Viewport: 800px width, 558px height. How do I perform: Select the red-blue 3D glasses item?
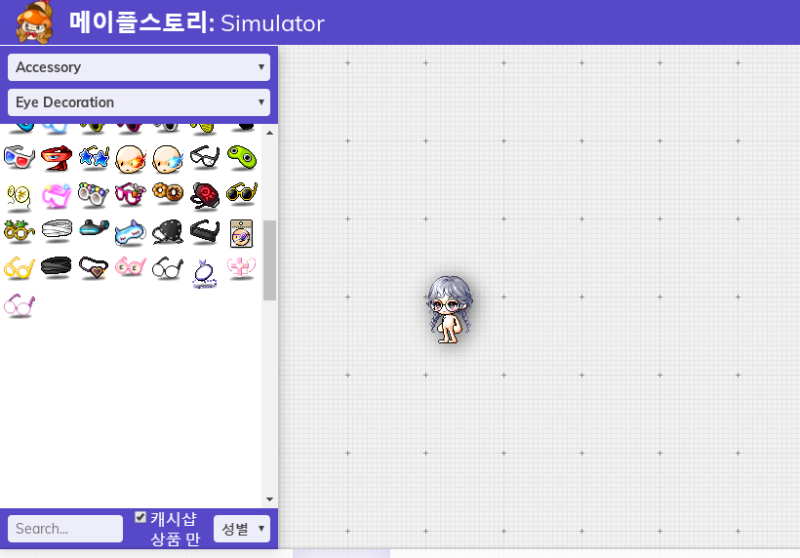point(19,158)
